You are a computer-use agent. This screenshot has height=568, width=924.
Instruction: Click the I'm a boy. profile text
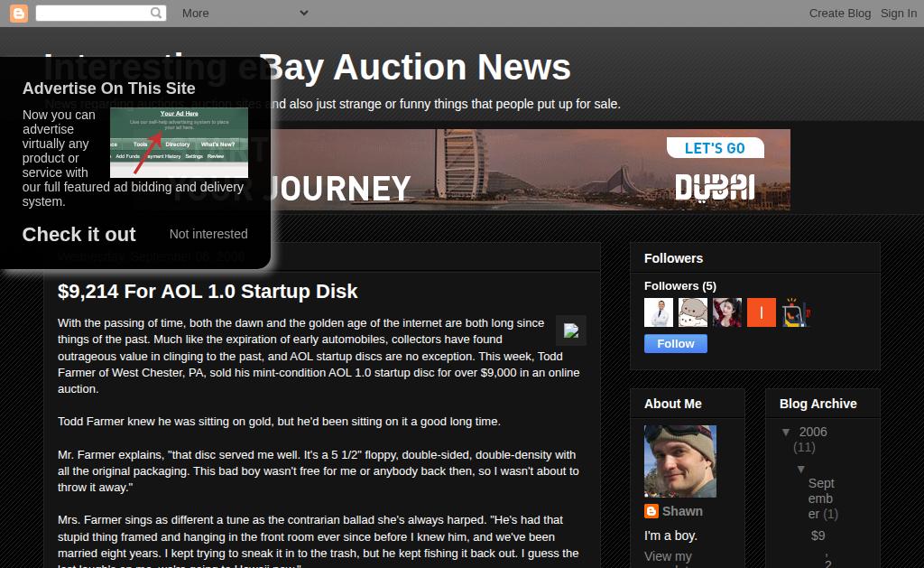[670, 535]
